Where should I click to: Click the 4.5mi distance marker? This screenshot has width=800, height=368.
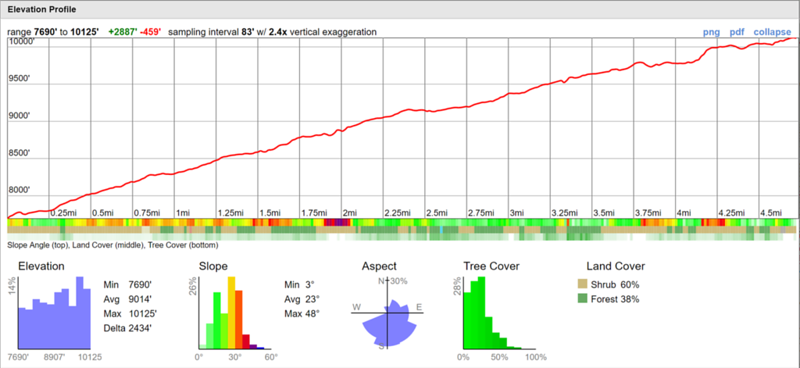(771, 212)
